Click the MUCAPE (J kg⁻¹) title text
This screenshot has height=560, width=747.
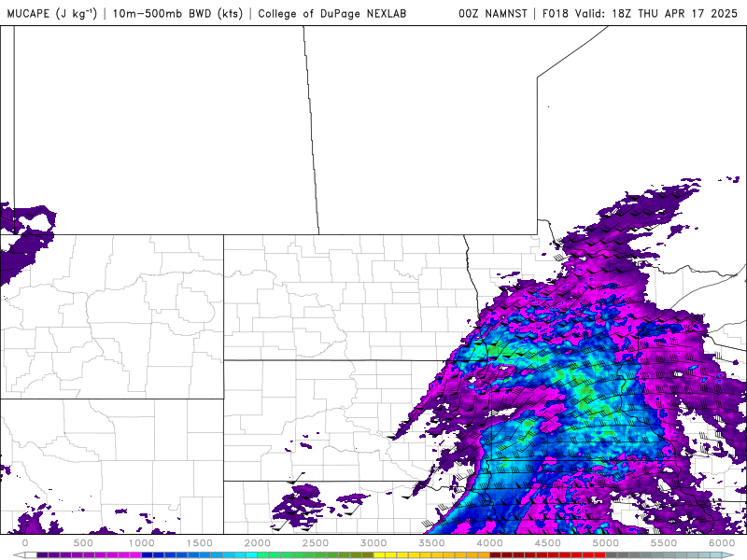pyautogui.click(x=52, y=13)
